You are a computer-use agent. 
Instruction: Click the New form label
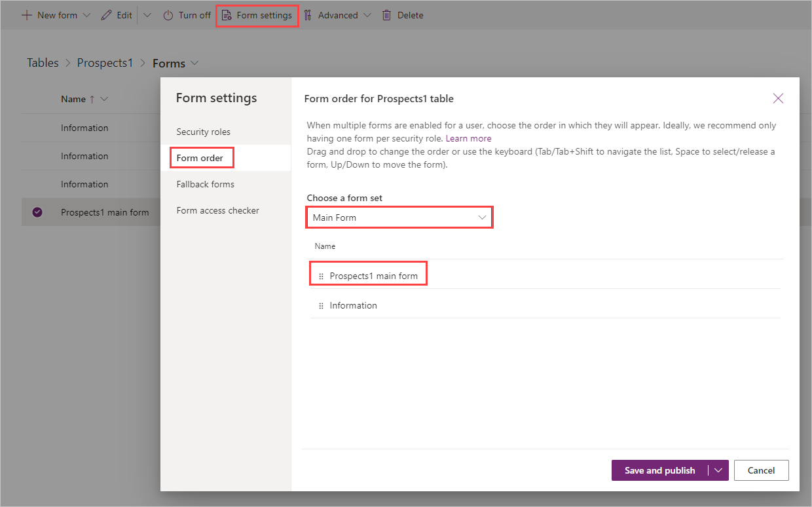57,15
